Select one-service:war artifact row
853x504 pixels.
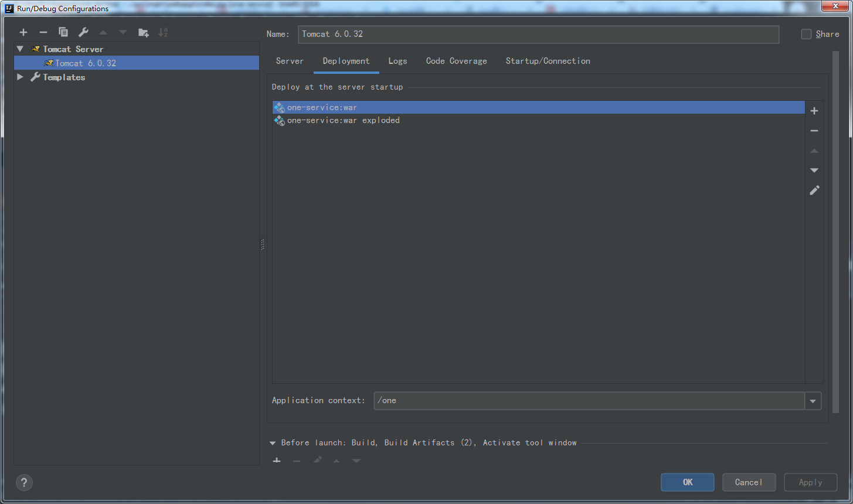[538, 107]
